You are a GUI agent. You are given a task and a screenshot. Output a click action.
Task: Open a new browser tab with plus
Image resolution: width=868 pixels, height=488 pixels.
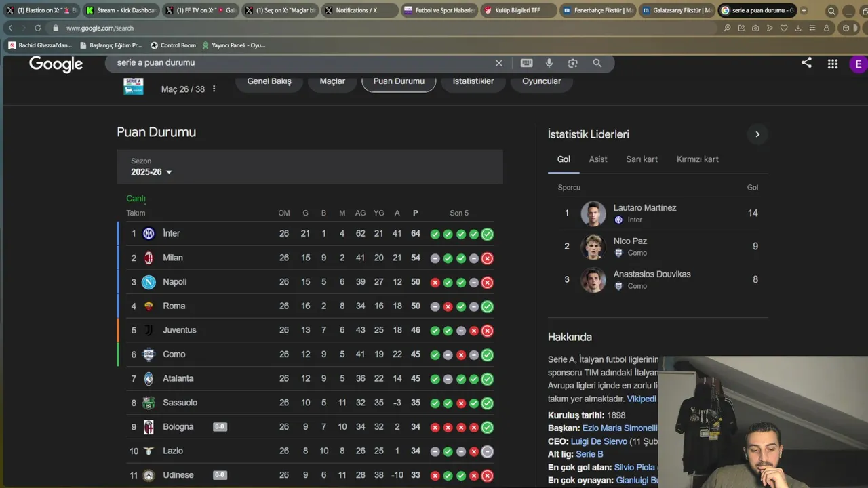point(804,10)
